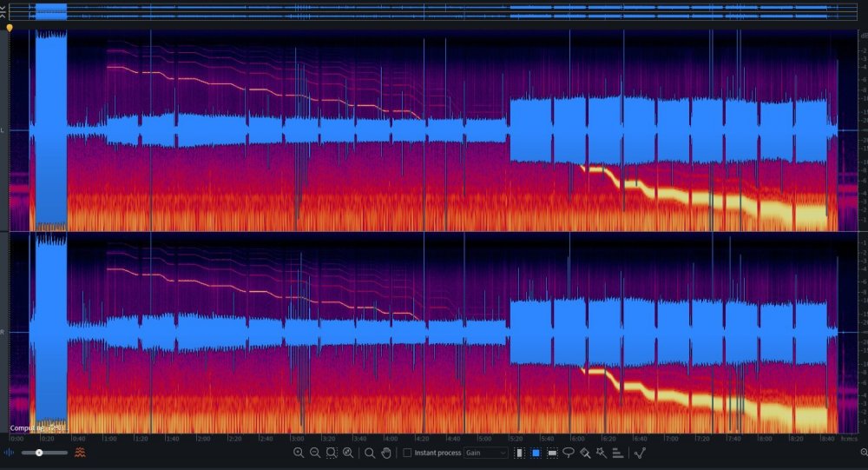Toggle the frequency selection tool
This screenshot has height=470, width=868.
tap(552, 453)
